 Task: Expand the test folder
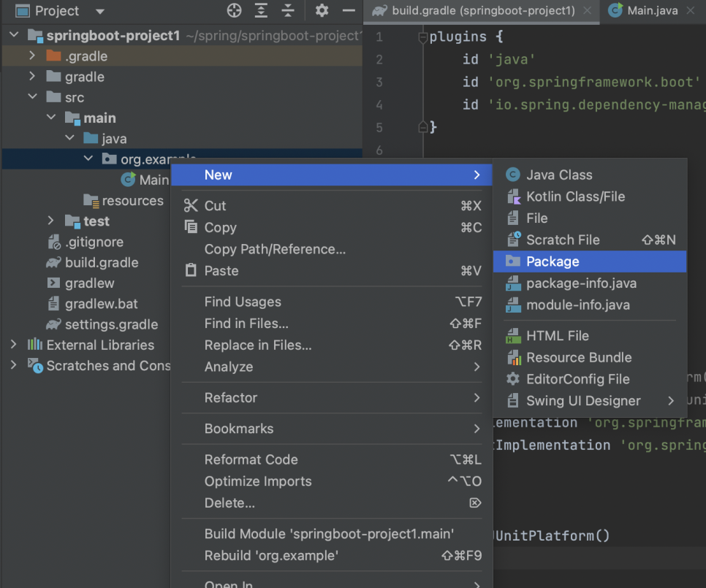tap(50, 221)
